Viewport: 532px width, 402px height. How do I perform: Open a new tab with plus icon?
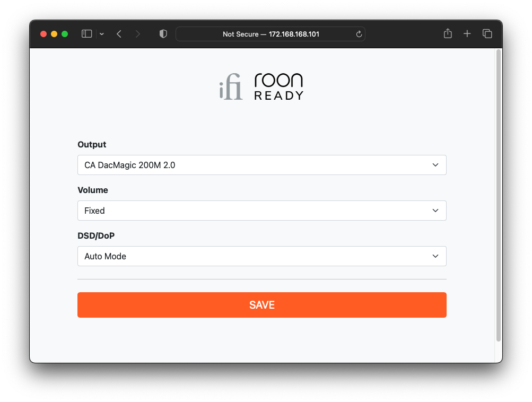(467, 33)
